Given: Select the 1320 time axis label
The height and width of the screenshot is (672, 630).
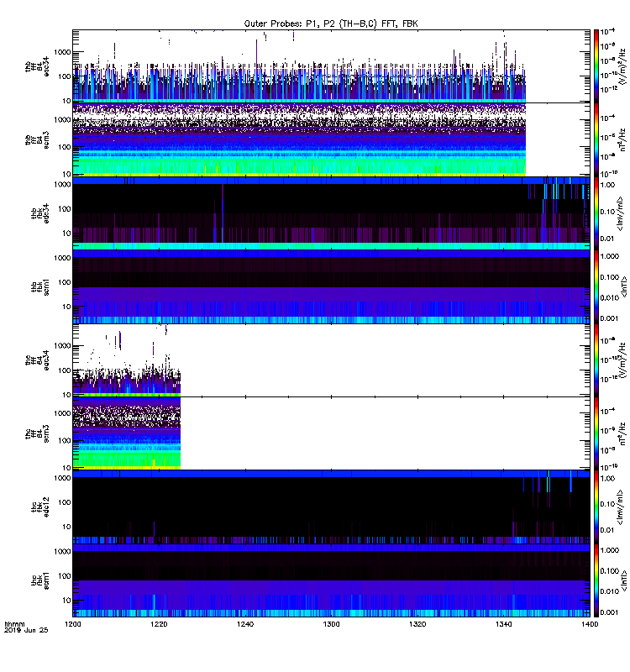Looking at the screenshot, I should [417, 624].
